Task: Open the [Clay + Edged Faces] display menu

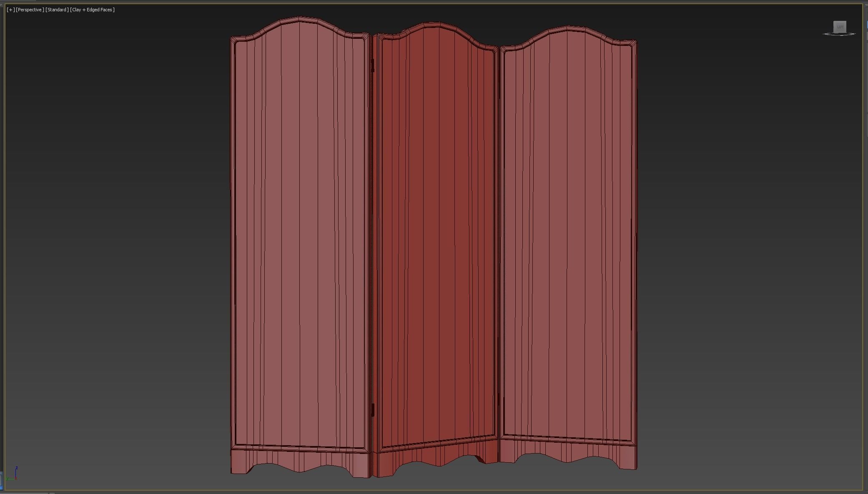Action: (x=92, y=10)
